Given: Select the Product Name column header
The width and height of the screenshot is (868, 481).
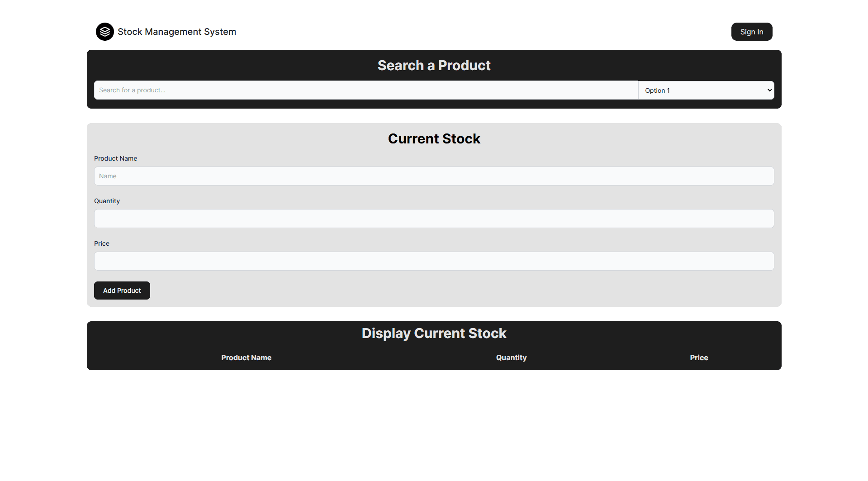Looking at the screenshot, I should [246, 357].
